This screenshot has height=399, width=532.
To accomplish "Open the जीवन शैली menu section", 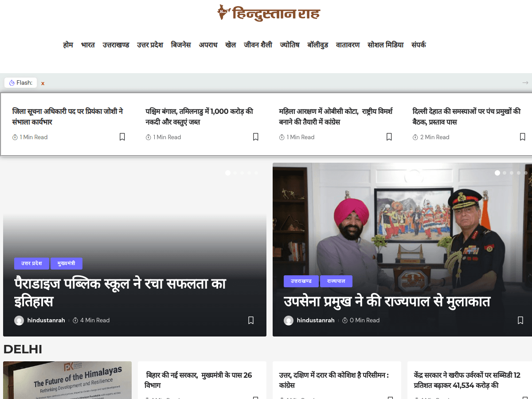I will point(258,45).
